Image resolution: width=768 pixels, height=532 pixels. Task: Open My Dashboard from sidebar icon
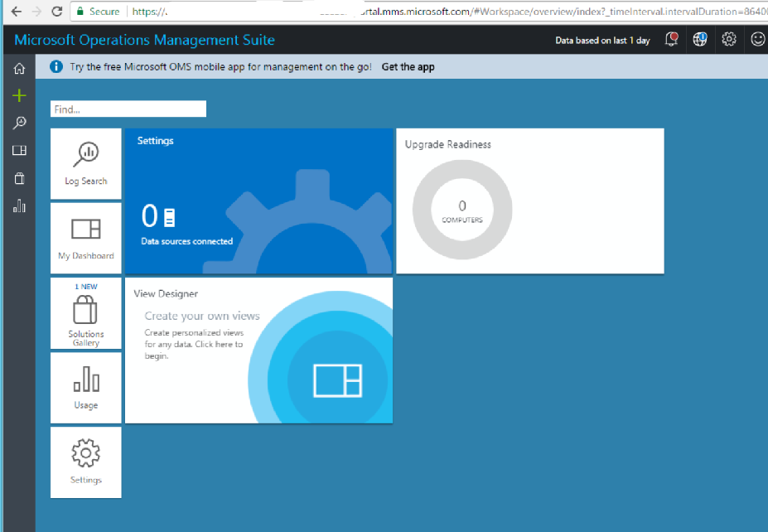pos(19,150)
